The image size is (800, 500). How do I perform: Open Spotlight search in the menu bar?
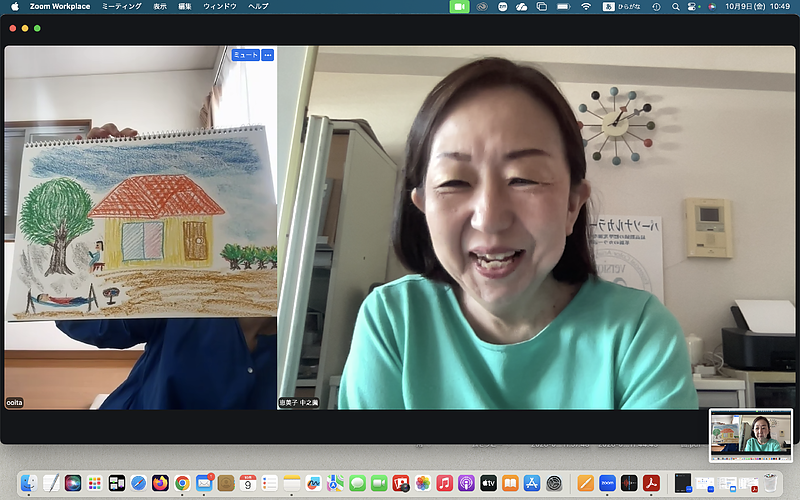pyautogui.click(x=676, y=7)
